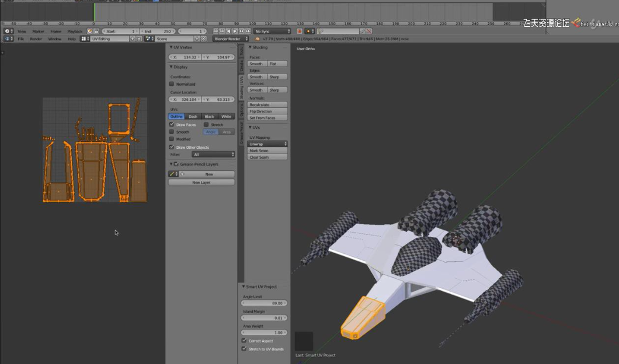Switch to the Grease Pencil vertical tab
The width and height of the screenshot is (619, 364).
tap(241, 134)
